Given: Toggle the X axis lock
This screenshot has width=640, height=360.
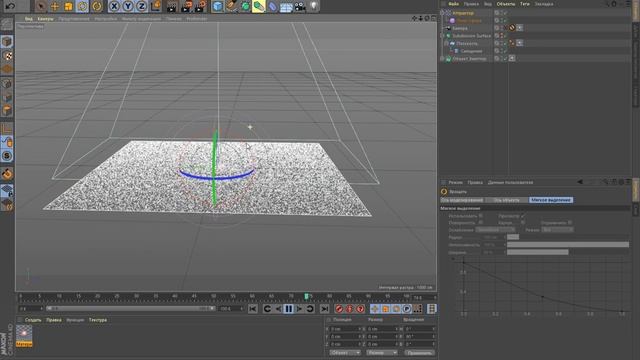Looking at the screenshot, I should (114, 6).
